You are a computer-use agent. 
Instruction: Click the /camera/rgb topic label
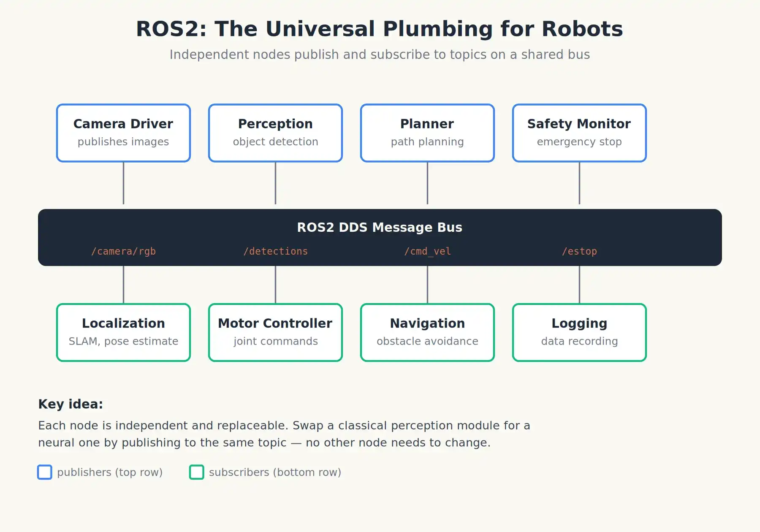(x=123, y=251)
